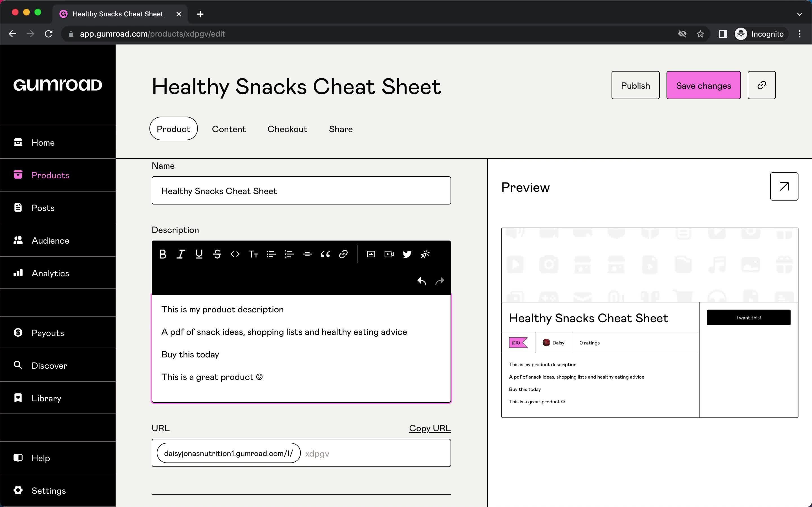Toggle italic text formatting
The image size is (812, 507).
[x=181, y=253]
